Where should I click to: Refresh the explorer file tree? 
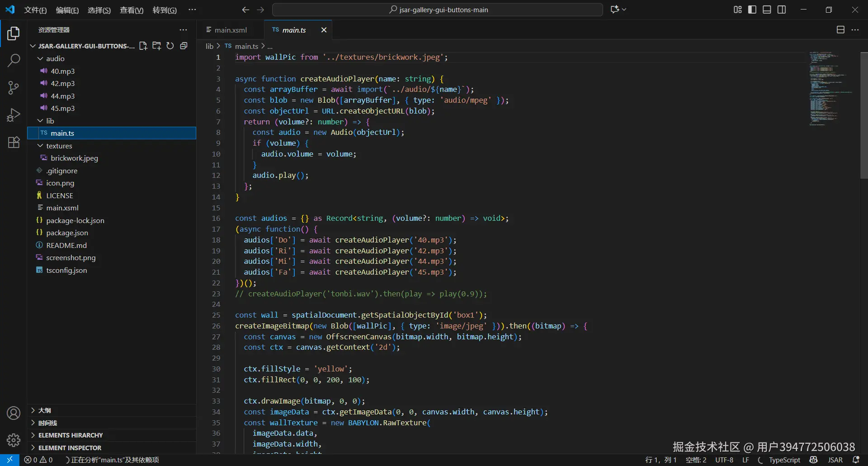click(x=170, y=46)
